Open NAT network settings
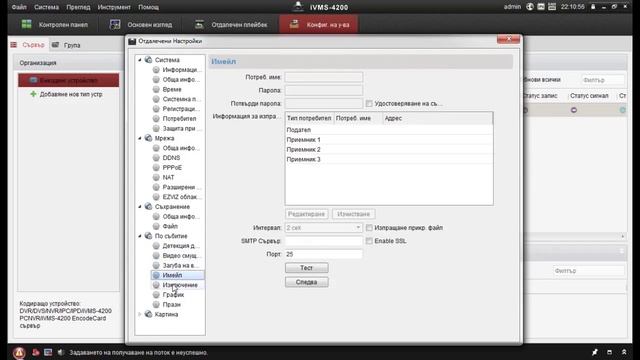This screenshot has width=640, height=360. (168, 178)
